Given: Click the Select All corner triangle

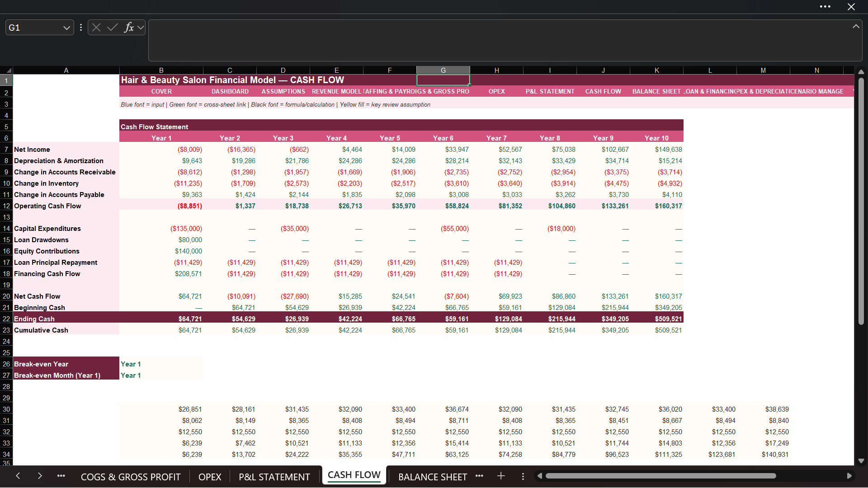Looking at the screenshot, I should pyautogui.click(x=7, y=70).
